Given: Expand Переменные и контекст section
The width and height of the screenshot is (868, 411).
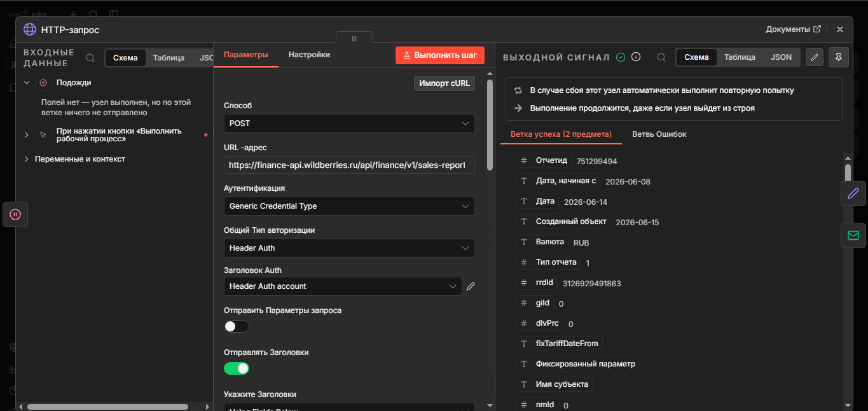Looking at the screenshot, I should coord(27,159).
